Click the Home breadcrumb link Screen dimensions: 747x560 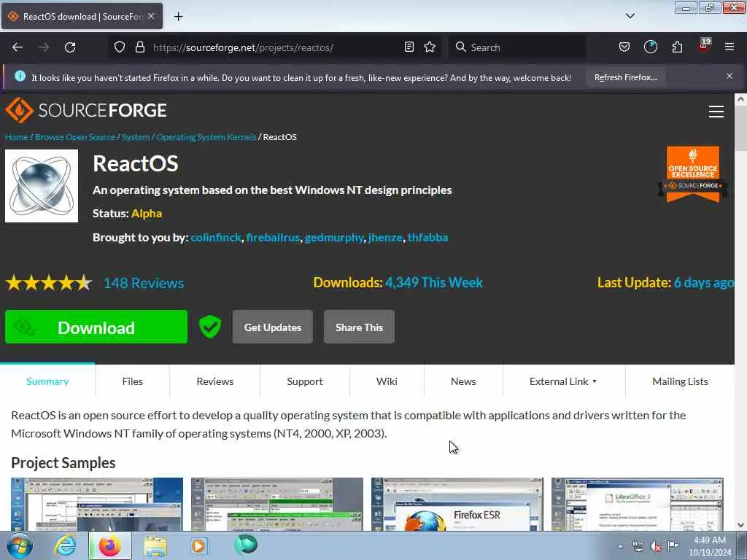(x=17, y=136)
